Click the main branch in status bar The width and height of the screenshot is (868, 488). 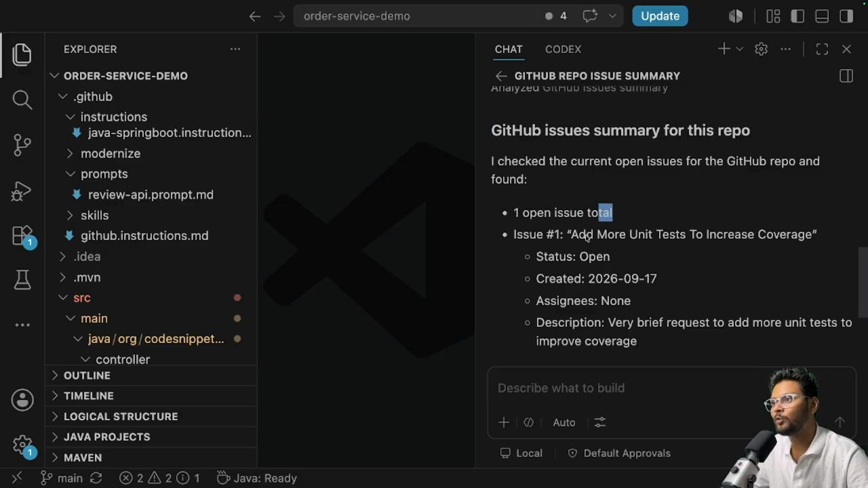pos(62,479)
